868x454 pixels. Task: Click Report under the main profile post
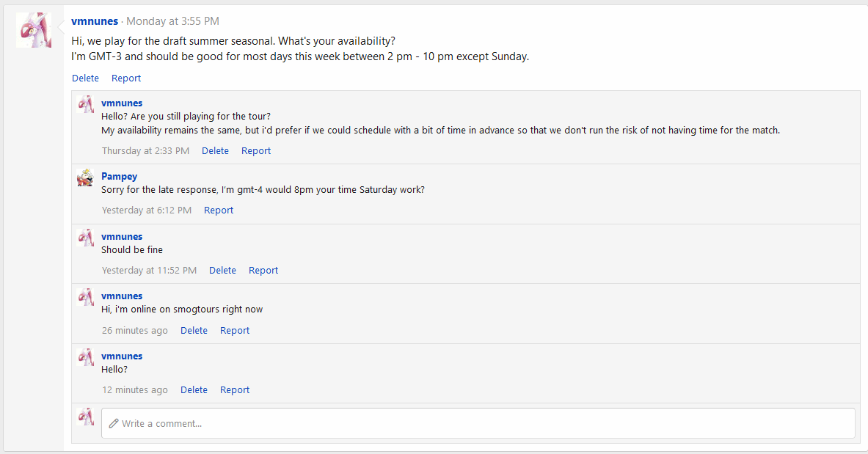(x=126, y=78)
